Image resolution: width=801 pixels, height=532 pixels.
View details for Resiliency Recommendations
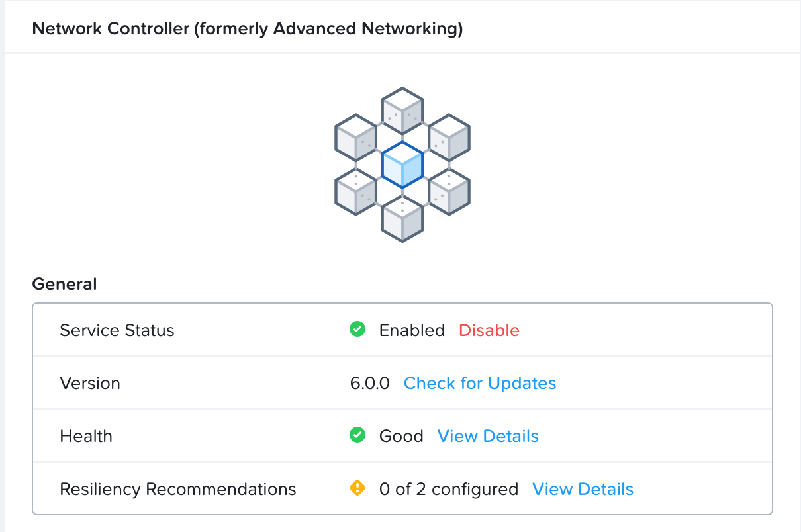tap(583, 488)
